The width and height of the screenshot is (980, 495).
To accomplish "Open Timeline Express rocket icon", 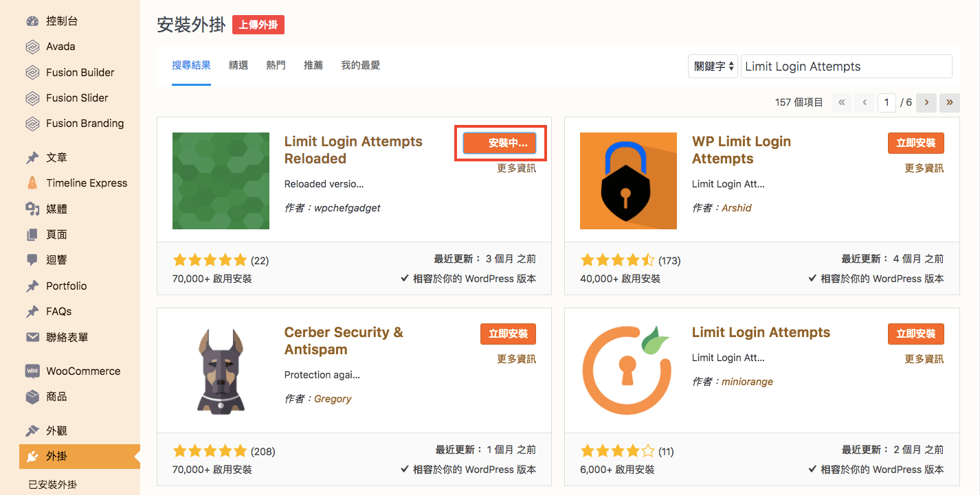I will tap(32, 183).
